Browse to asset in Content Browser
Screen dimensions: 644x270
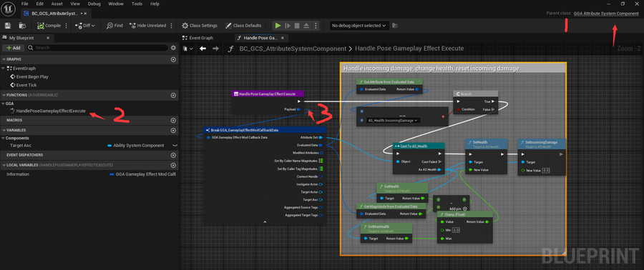tap(22, 26)
